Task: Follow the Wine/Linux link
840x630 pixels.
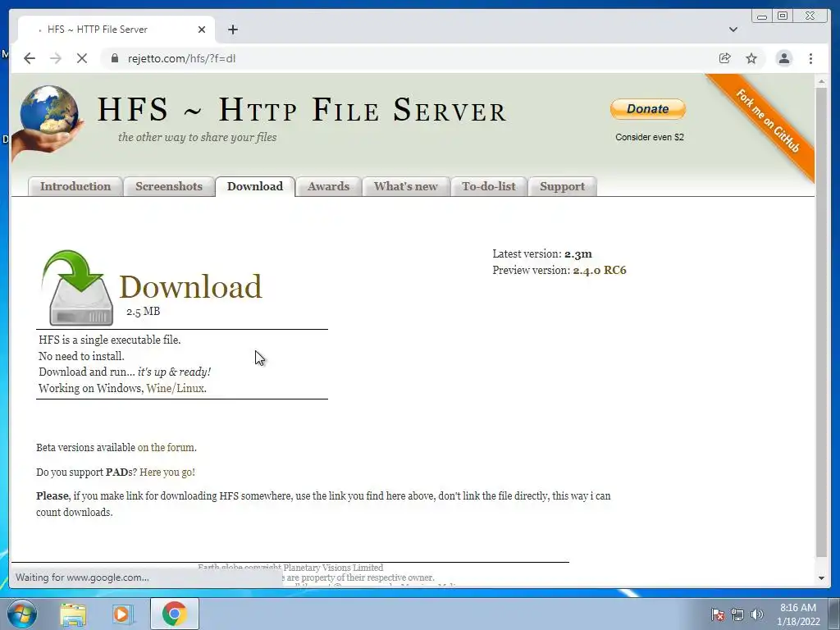Action: (x=176, y=388)
